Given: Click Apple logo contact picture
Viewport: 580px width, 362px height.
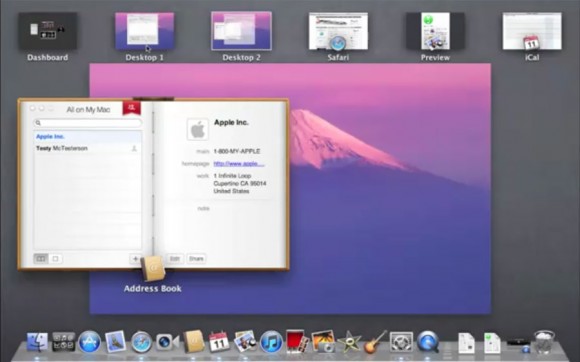Looking at the screenshot, I should tap(198, 129).
